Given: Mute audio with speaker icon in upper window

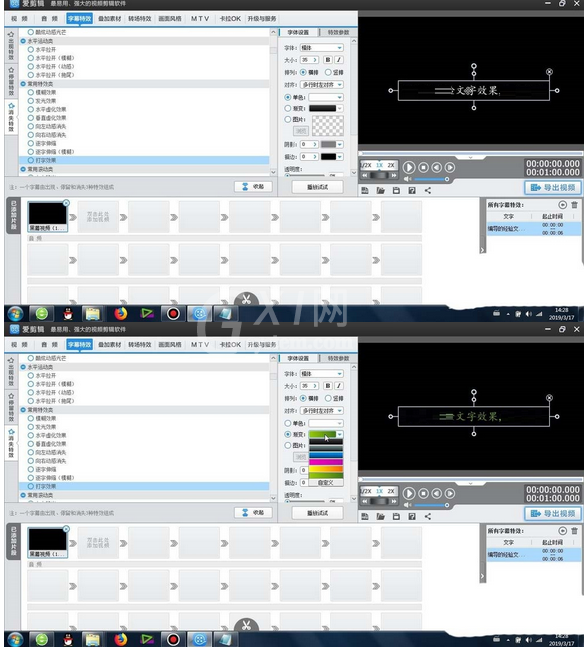Looking at the screenshot, I should [x=407, y=179].
